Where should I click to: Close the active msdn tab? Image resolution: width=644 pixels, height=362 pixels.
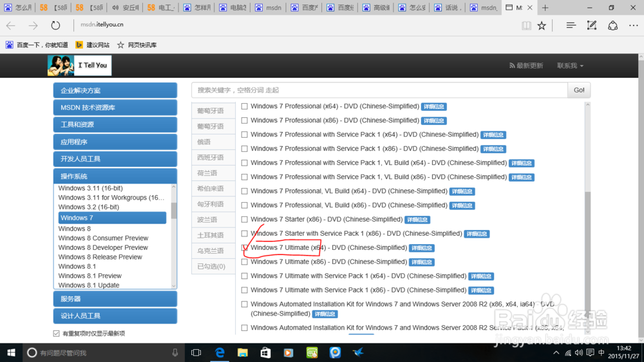530,7
